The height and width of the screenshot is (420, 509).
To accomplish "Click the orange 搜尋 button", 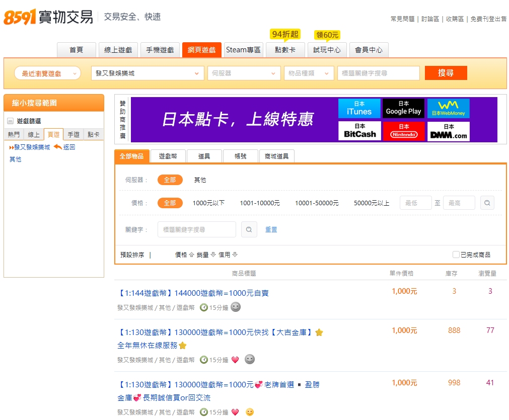I will point(446,73).
